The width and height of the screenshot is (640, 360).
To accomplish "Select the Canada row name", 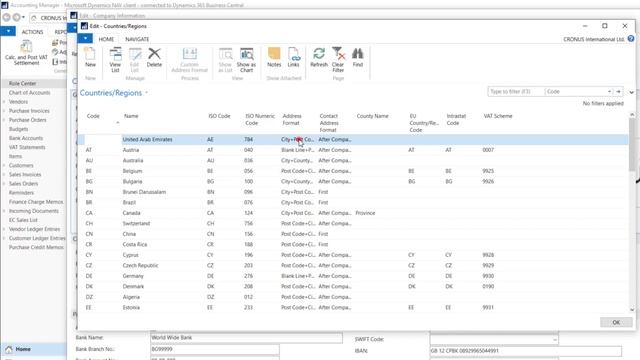I will pos(131,213).
